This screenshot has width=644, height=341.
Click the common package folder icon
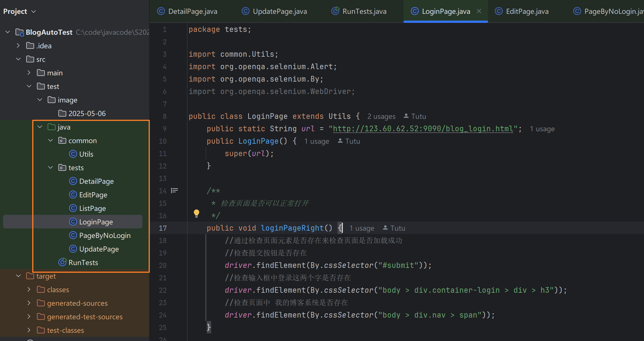coord(62,140)
